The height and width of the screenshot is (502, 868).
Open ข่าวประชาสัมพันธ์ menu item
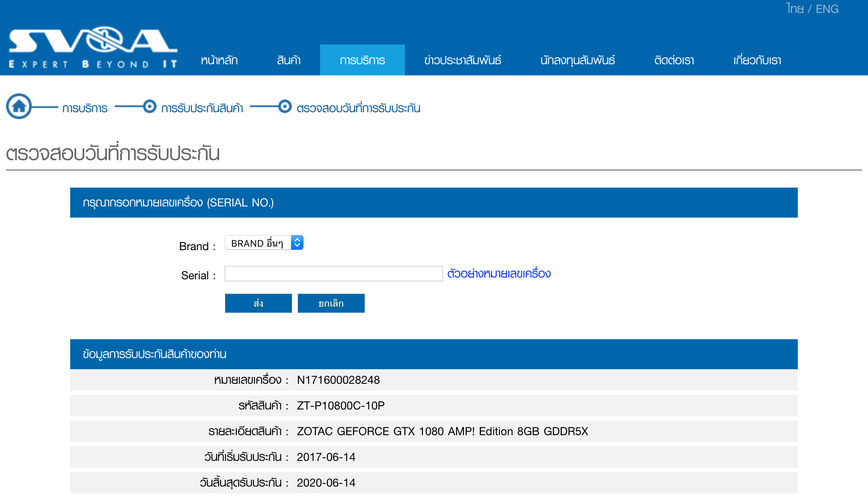point(463,60)
